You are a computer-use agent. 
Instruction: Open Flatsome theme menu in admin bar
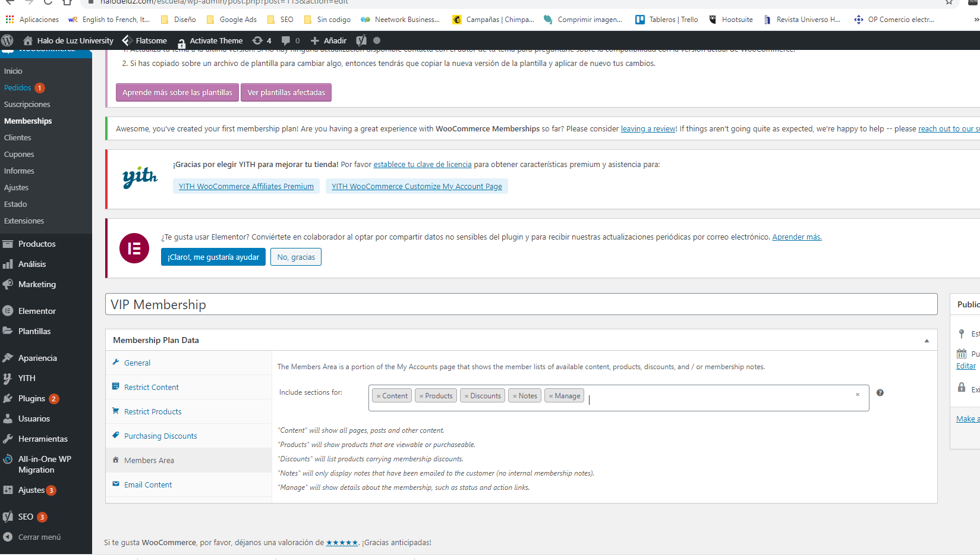coord(144,40)
